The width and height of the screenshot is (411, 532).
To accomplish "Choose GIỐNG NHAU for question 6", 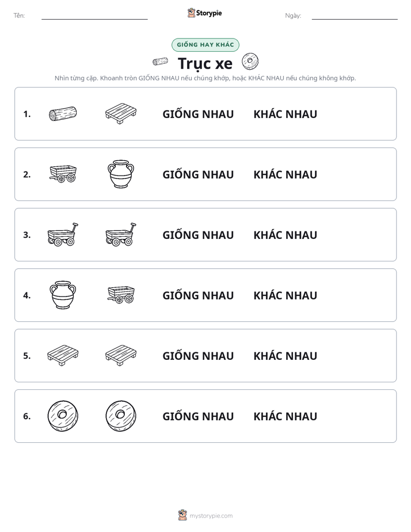I will (198, 416).
